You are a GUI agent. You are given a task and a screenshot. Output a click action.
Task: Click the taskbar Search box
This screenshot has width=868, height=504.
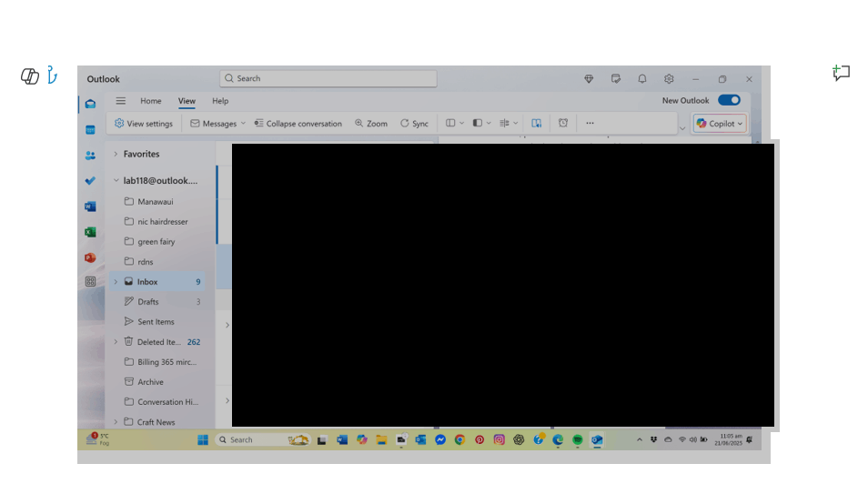pyautogui.click(x=263, y=439)
